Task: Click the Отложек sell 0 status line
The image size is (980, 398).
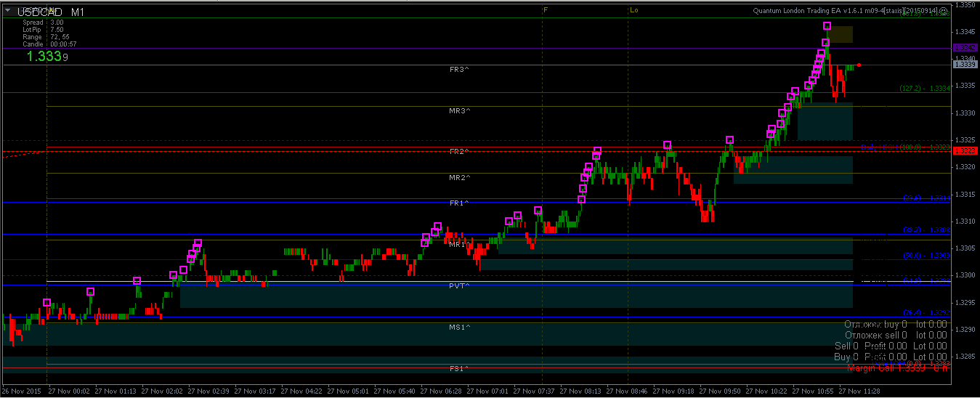Action: pyautogui.click(x=897, y=335)
